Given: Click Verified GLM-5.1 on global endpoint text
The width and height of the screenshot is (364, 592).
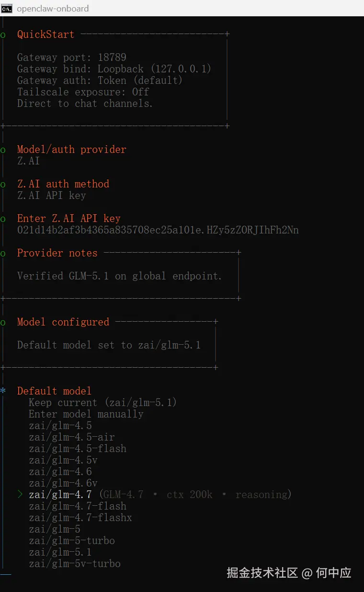Looking at the screenshot, I should click(x=119, y=276).
